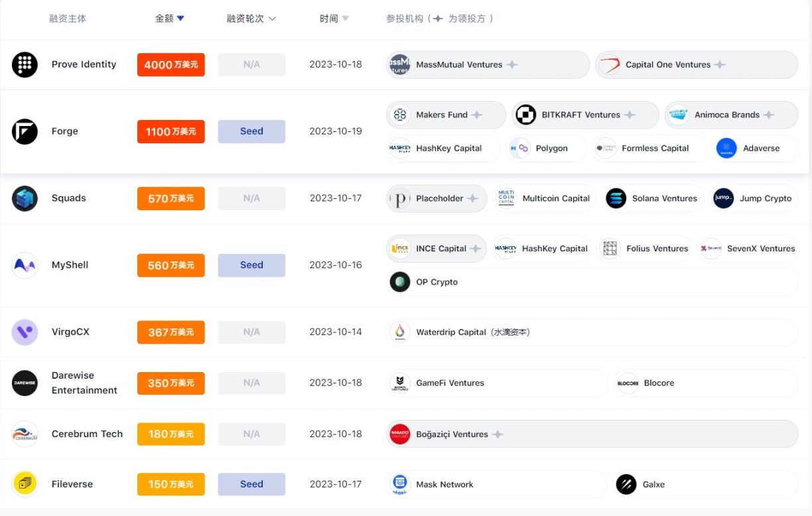
Task: Click the Blocore logo icon
Action: pyautogui.click(x=628, y=383)
